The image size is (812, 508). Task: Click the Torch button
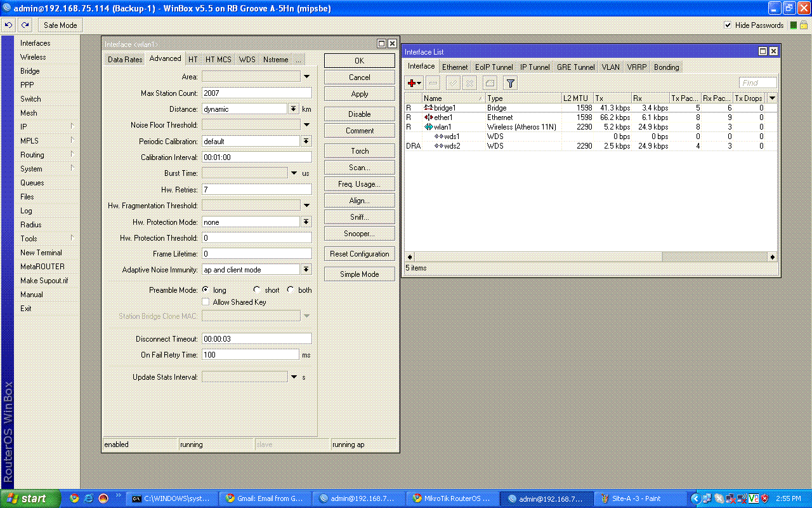pyautogui.click(x=360, y=150)
